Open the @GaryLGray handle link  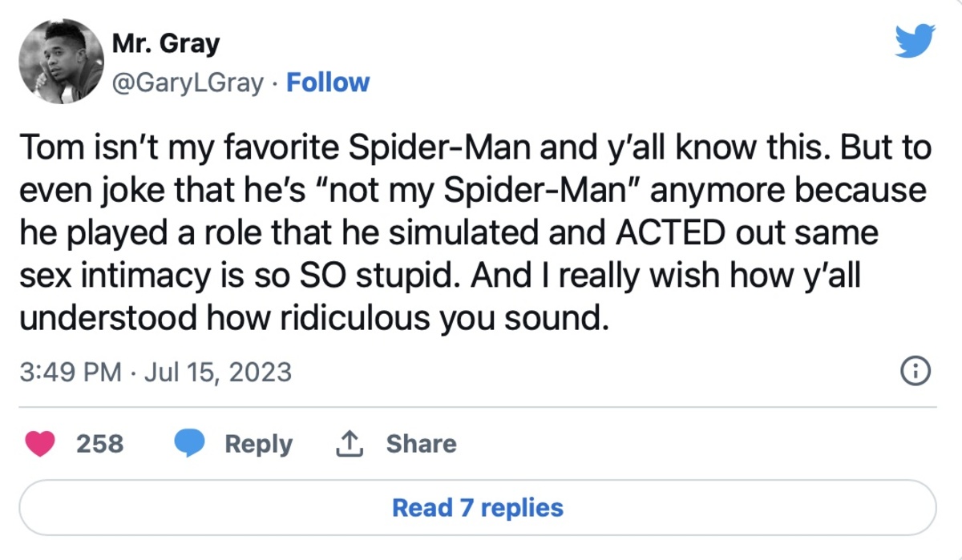[189, 83]
